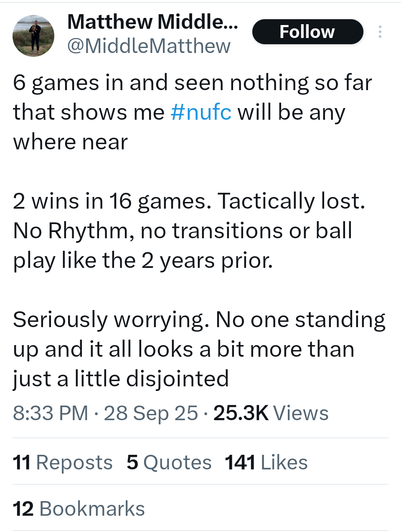
Task: Open the @MiddleMatthew handle
Action: (149, 46)
